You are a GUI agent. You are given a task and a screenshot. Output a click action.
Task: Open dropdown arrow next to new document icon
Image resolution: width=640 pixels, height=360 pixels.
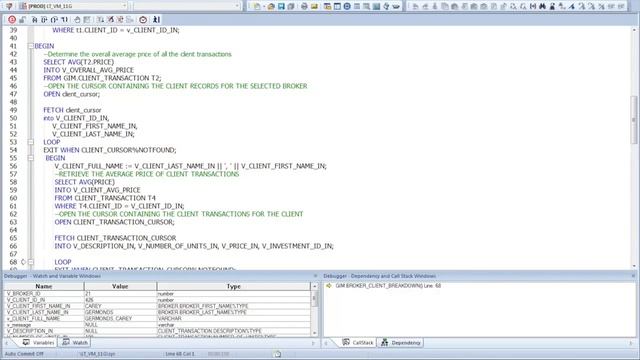[x=264, y=6]
